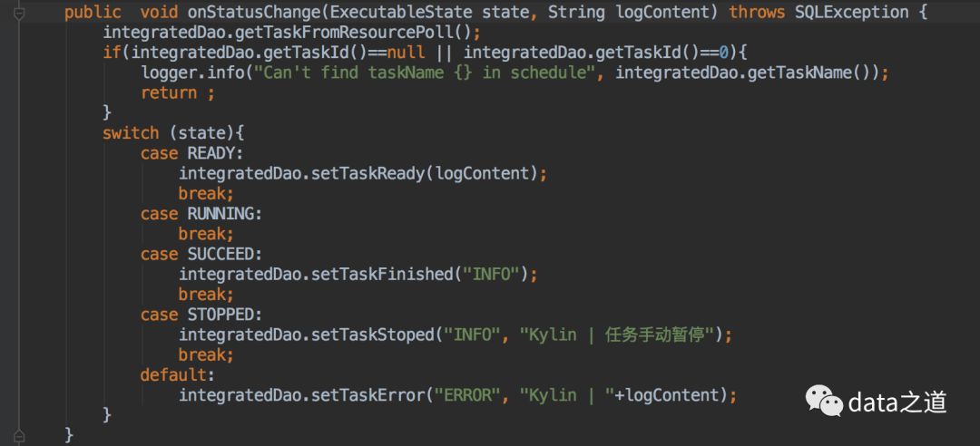Click the null keyword in if condition
Viewport: 980px width, 446px height.
(406, 53)
